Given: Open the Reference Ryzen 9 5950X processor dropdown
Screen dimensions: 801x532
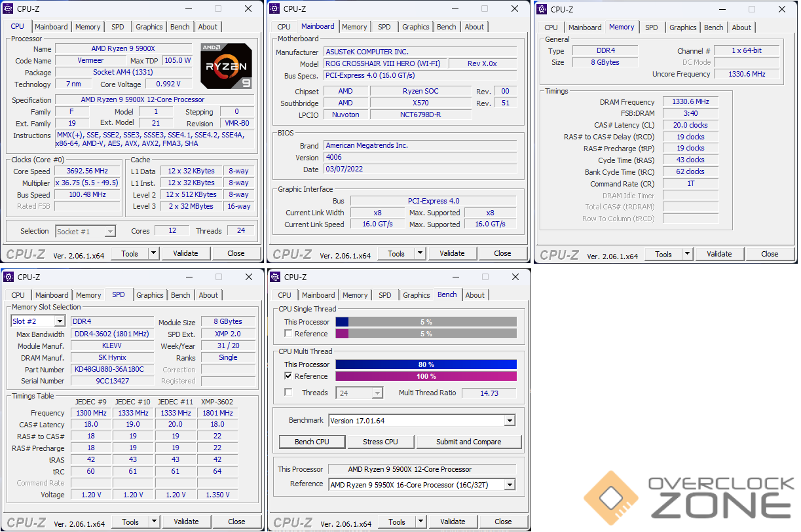Looking at the screenshot, I should click(510, 485).
